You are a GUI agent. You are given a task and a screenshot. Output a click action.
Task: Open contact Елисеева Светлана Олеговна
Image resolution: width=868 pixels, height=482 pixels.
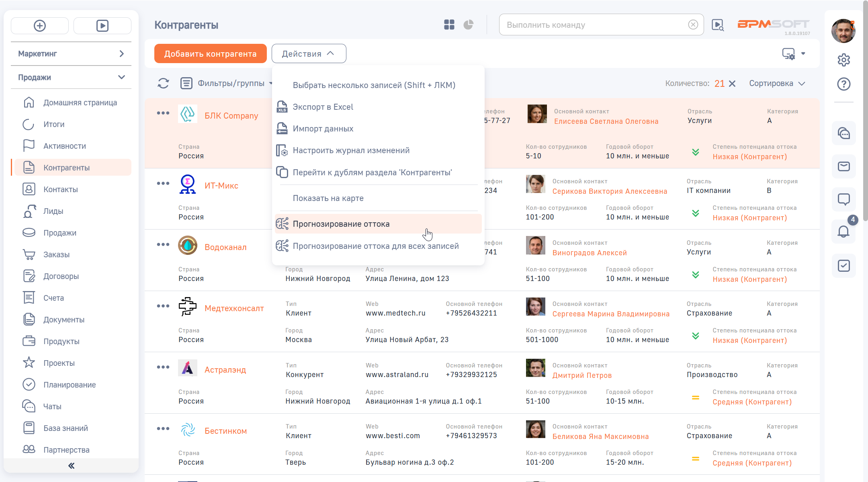tap(606, 121)
